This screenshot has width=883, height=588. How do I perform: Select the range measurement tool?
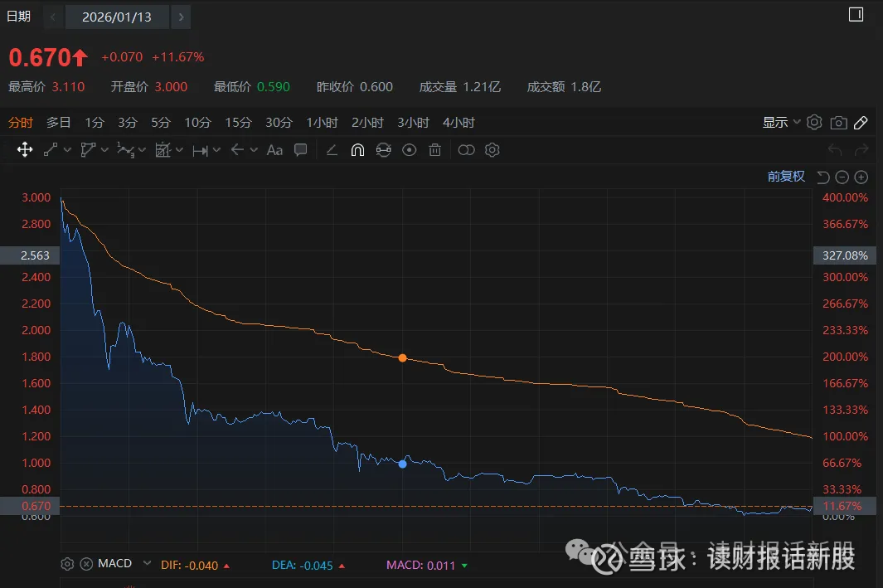200,150
